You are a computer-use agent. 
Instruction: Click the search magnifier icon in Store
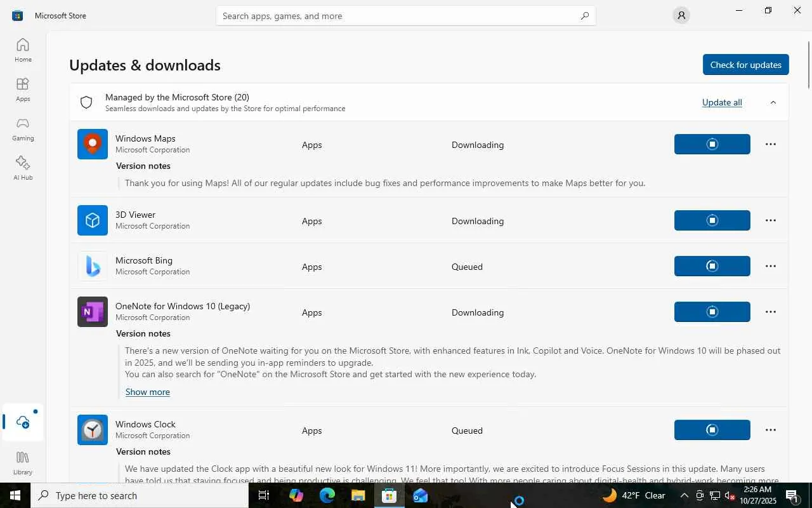pos(584,16)
